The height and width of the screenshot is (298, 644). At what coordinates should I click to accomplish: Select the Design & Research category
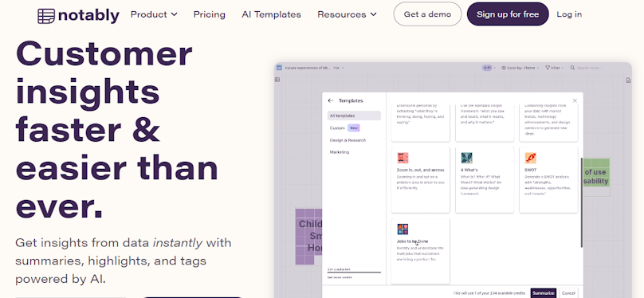coord(348,140)
